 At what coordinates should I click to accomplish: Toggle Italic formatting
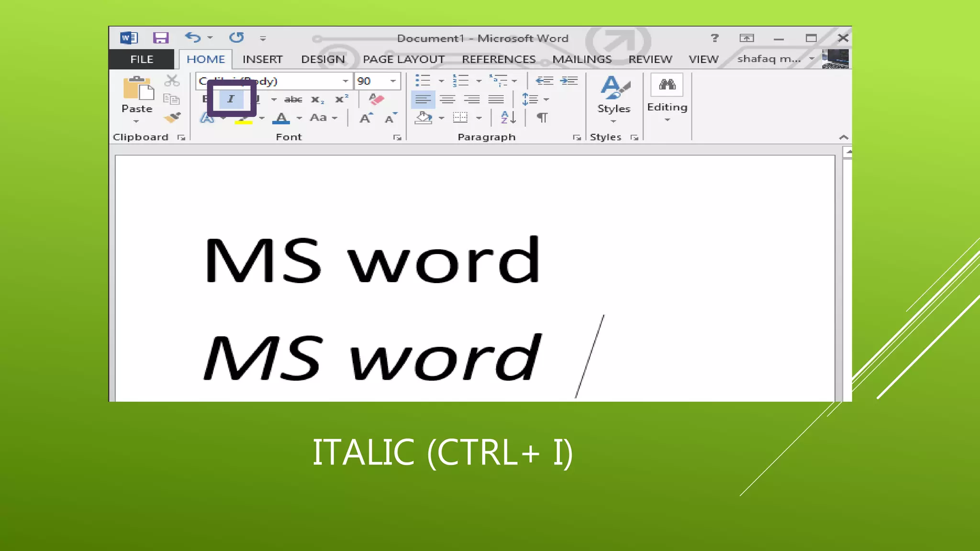coord(231,99)
